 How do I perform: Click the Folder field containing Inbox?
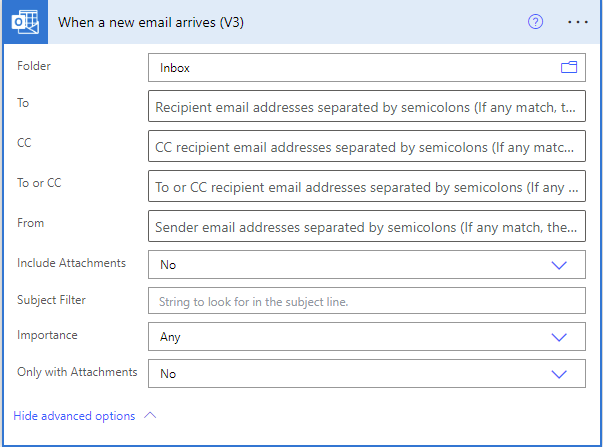point(350,68)
